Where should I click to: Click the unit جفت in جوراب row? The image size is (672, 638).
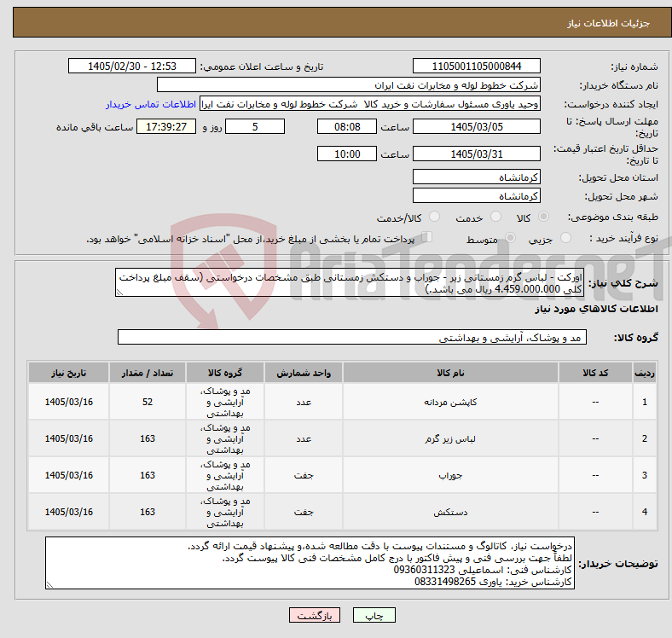[x=304, y=475]
